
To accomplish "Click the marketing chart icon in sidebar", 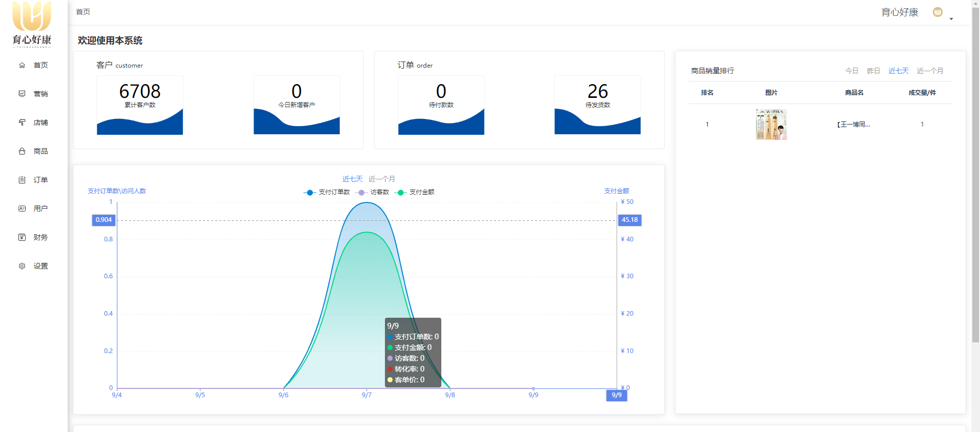I will [22, 94].
